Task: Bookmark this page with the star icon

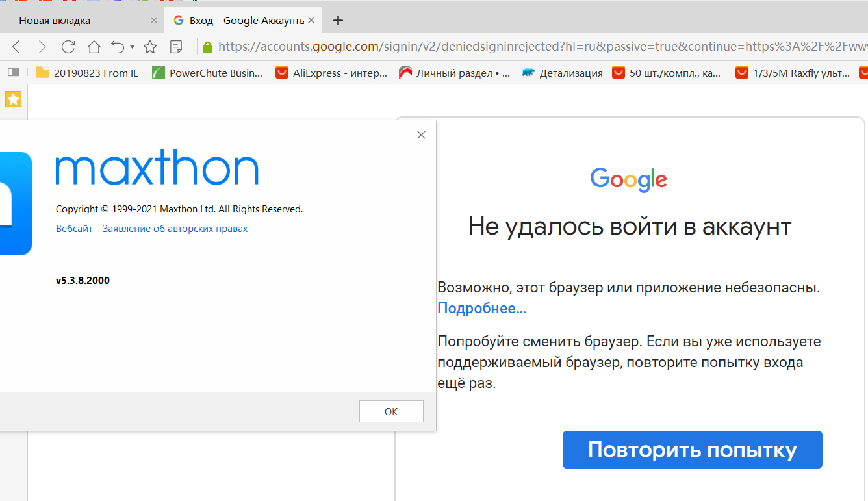Action: 150,47
